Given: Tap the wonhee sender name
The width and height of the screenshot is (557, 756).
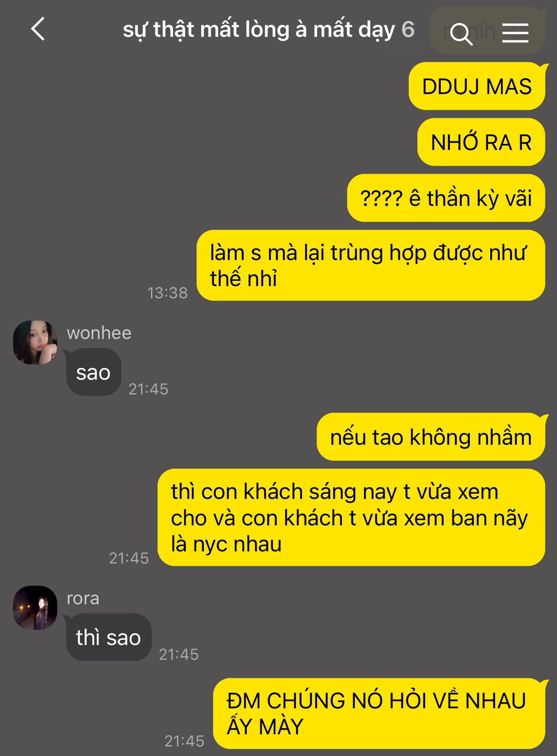Looking at the screenshot, I should pyautogui.click(x=99, y=333).
